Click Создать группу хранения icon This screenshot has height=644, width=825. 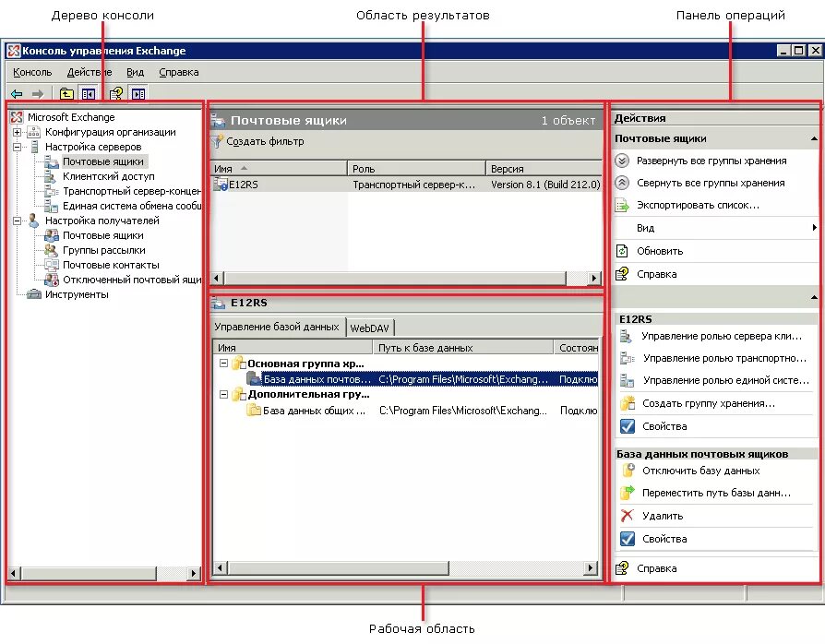(628, 403)
